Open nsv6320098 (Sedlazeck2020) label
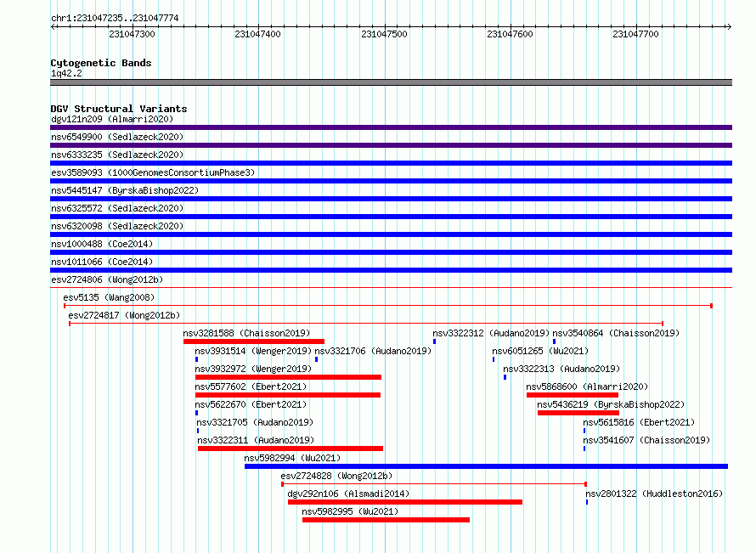The width and height of the screenshot is (756, 553). pyautogui.click(x=117, y=226)
